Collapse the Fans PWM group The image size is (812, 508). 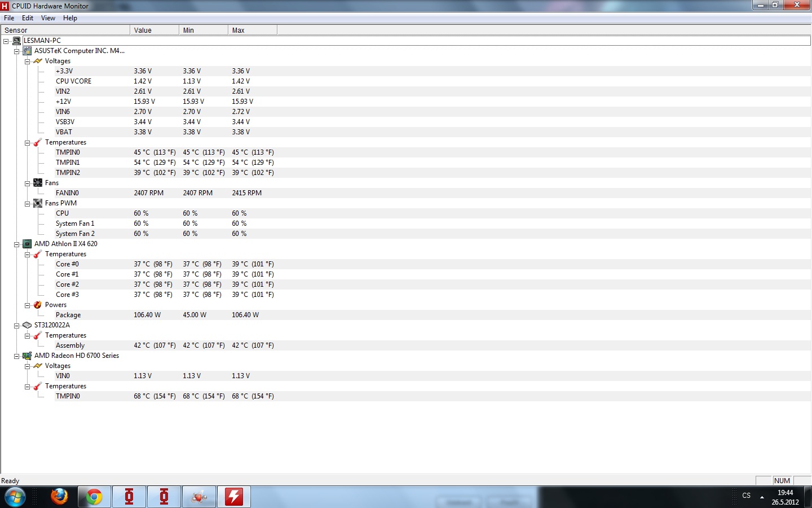pos(27,204)
